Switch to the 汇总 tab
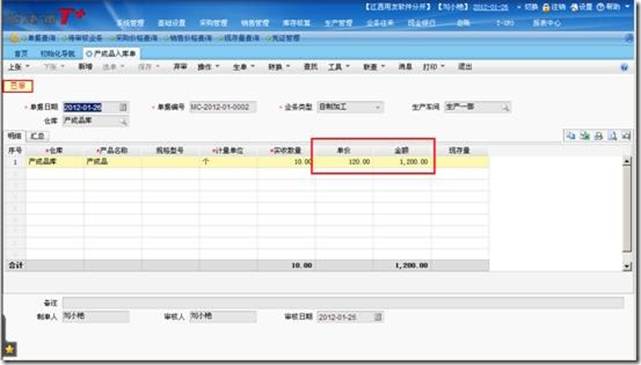 point(37,136)
